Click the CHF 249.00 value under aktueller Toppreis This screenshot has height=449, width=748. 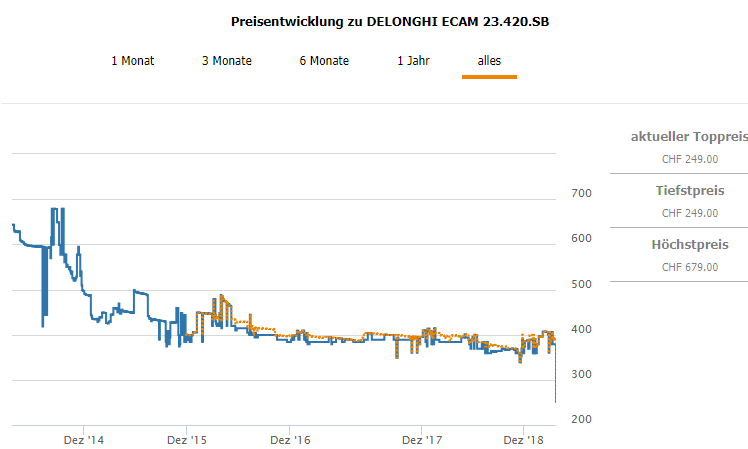pyautogui.click(x=690, y=158)
